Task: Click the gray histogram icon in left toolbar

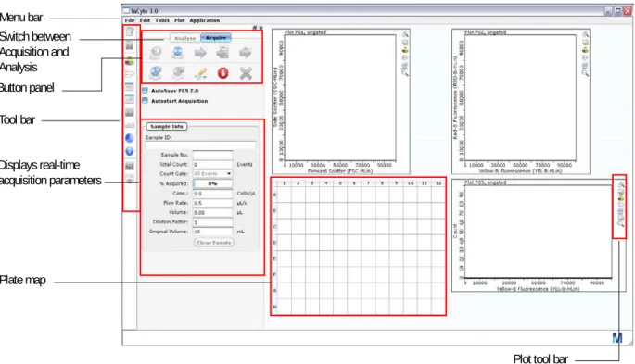Action: pyautogui.click(x=130, y=166)
